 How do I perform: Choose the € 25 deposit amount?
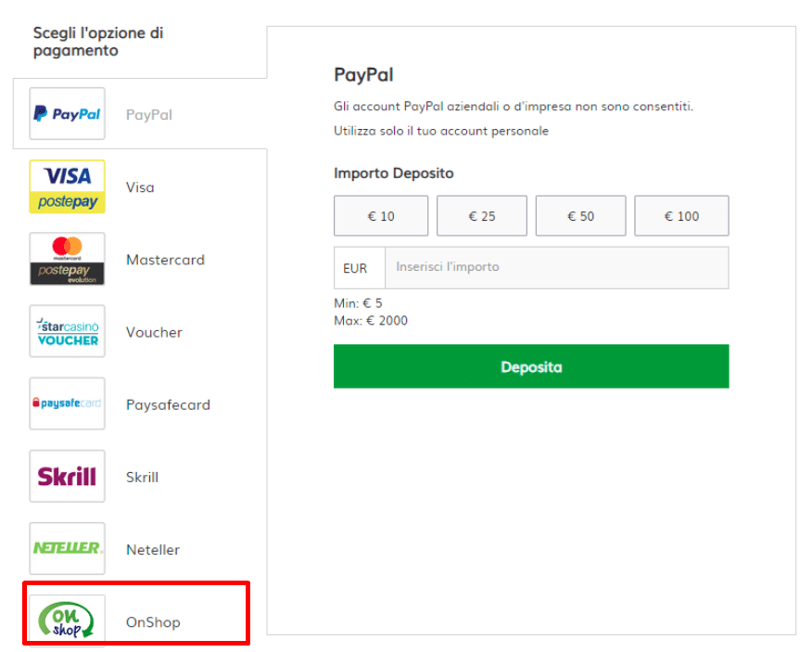coord(482,216)
